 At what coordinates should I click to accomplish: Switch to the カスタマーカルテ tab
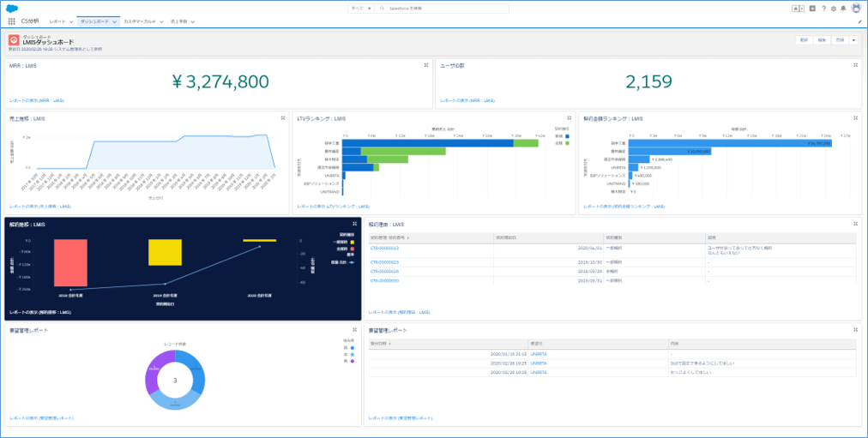(x=140, y=21)
